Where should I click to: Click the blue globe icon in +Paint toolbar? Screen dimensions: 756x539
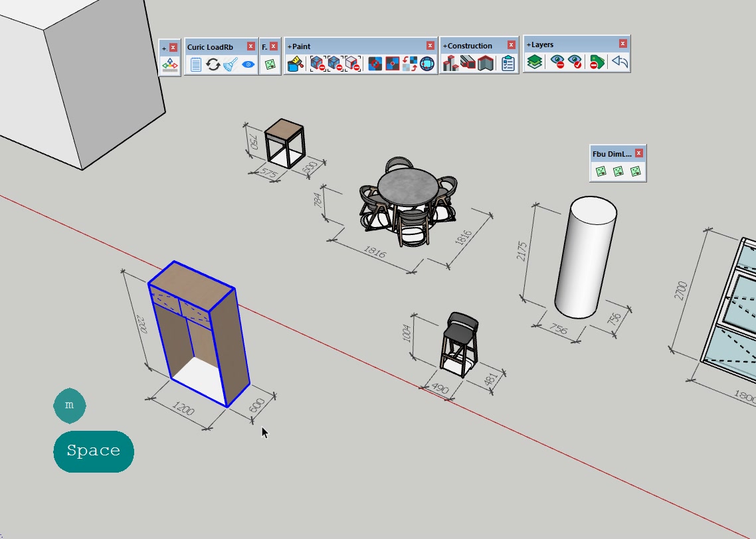point(427,64)
